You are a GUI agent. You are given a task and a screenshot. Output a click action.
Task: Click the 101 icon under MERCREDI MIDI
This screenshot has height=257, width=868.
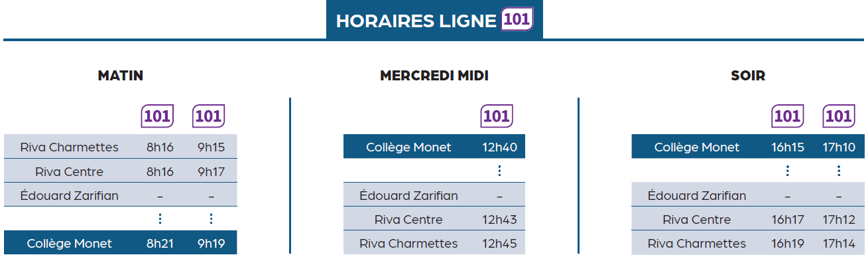point(497,116)
